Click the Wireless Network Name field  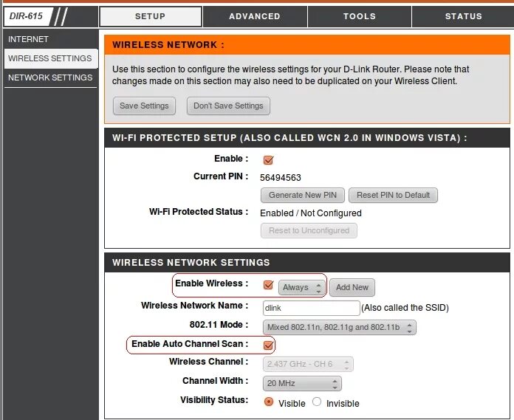pos(311,308)
